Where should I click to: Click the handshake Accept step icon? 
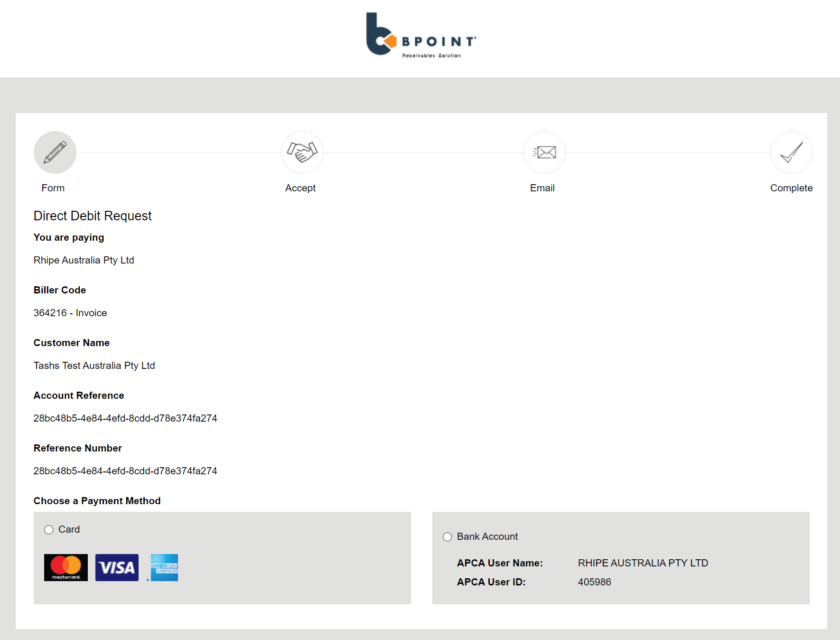coord(302,152)
